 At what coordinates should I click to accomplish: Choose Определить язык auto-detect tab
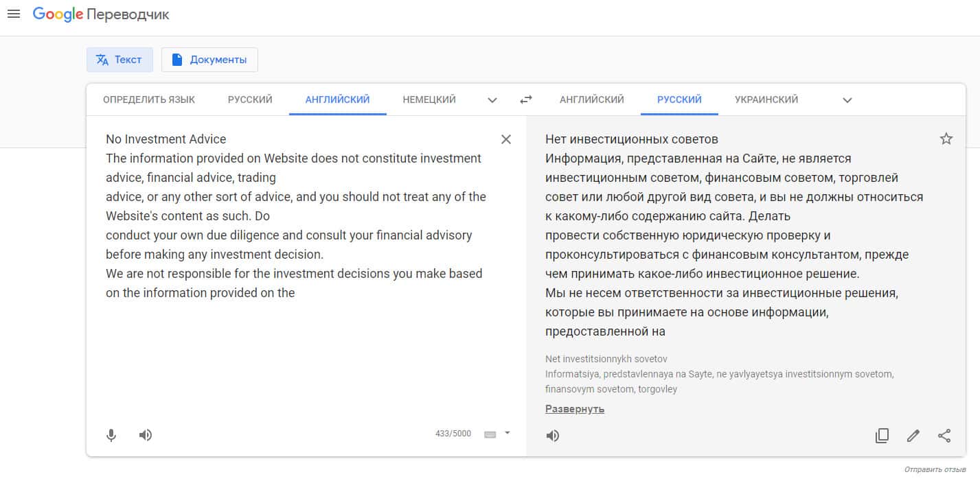tap(149, 100)
